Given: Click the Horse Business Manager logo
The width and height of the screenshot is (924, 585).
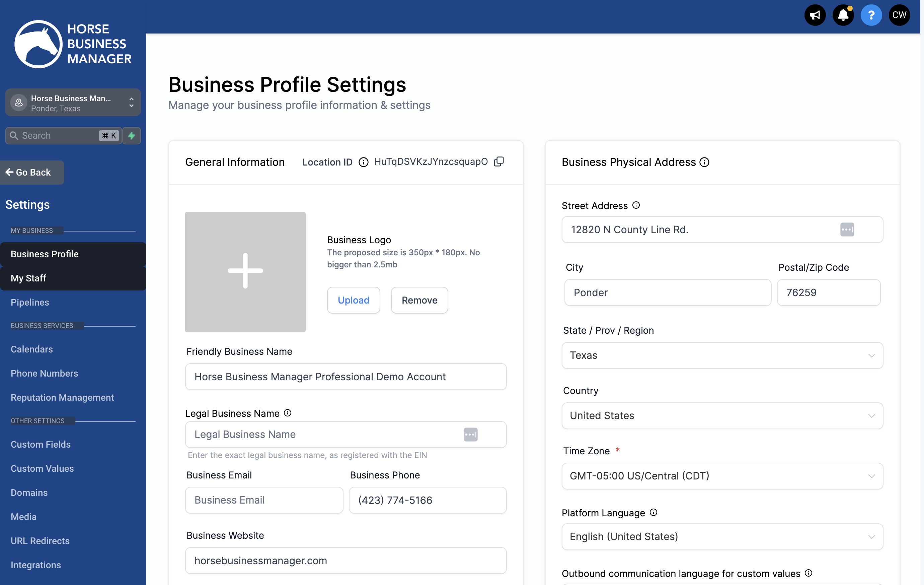Looking at the screenshot, I should (73, 44).
